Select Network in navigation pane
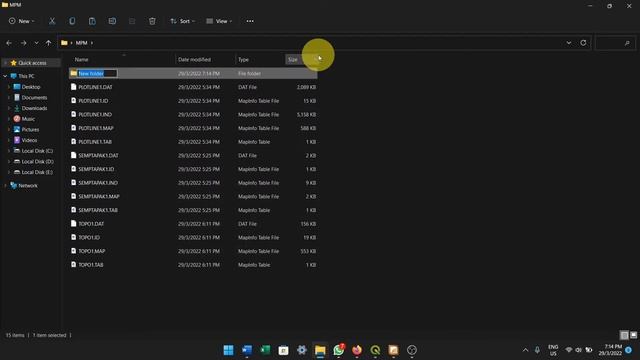This screenshot has width=640, height=360. 28,186
